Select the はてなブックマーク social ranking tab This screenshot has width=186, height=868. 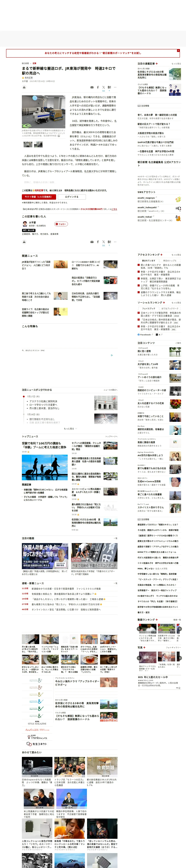click(170, 308)
